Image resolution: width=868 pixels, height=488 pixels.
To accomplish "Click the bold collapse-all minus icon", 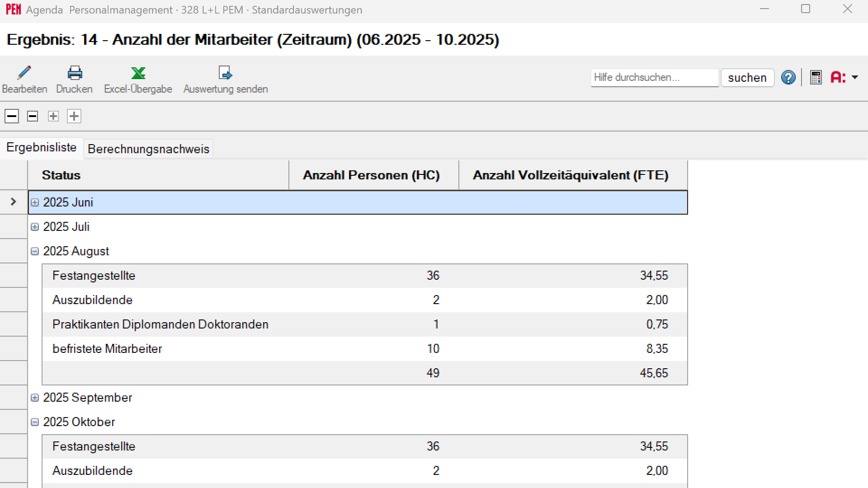I will pos(12,116).
